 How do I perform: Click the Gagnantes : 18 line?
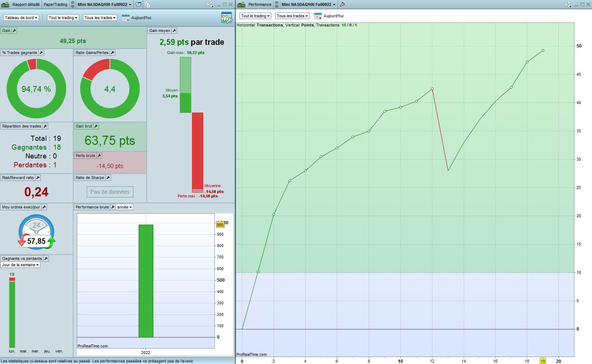pyautogui.click(x=36, y=147)
